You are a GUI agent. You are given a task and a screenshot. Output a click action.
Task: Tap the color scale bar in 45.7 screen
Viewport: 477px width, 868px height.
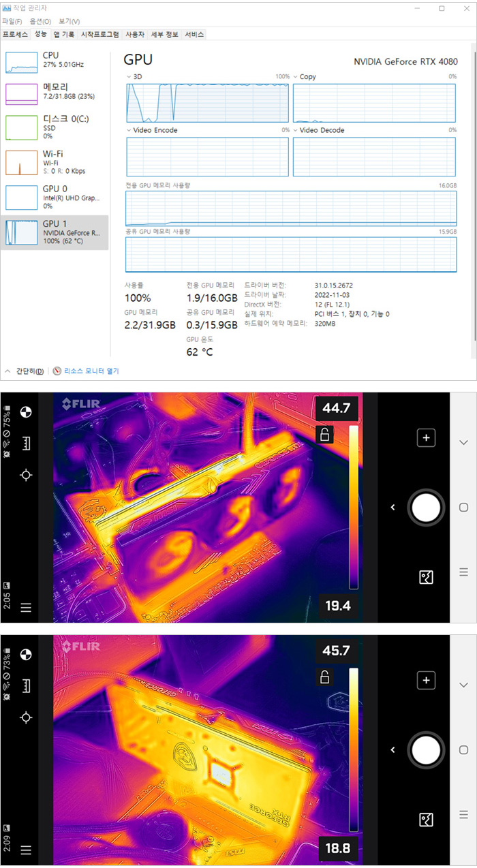(353, 749)
